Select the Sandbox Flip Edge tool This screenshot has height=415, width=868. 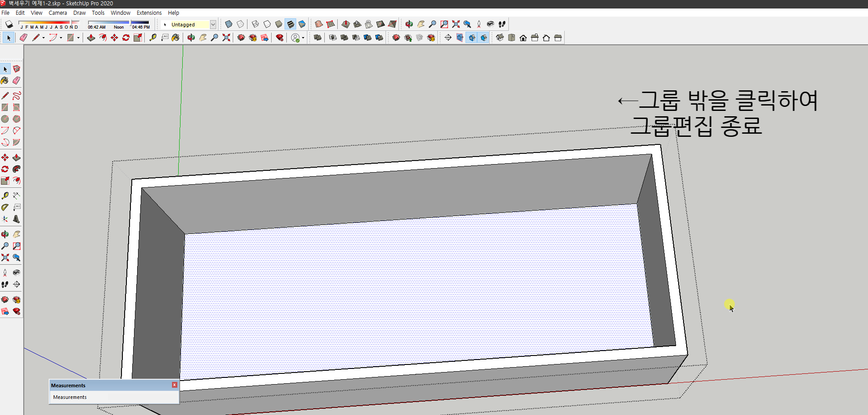pyautogui.click(x=392, y=24)
